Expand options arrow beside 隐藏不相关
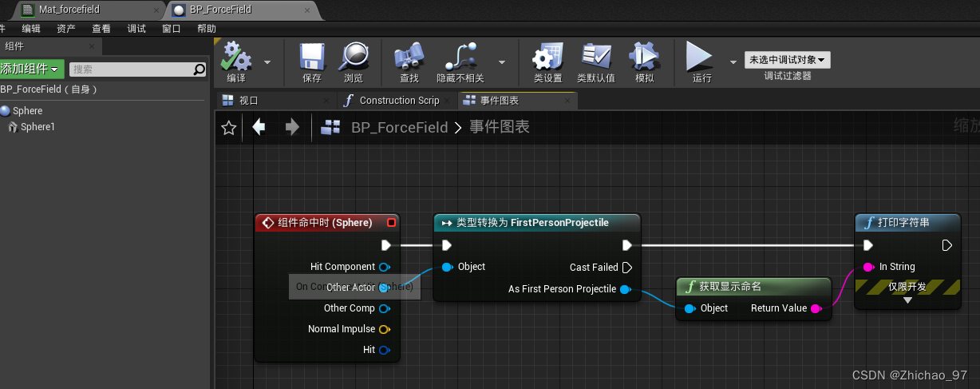980x389 pixels. [x=502, y=62]
